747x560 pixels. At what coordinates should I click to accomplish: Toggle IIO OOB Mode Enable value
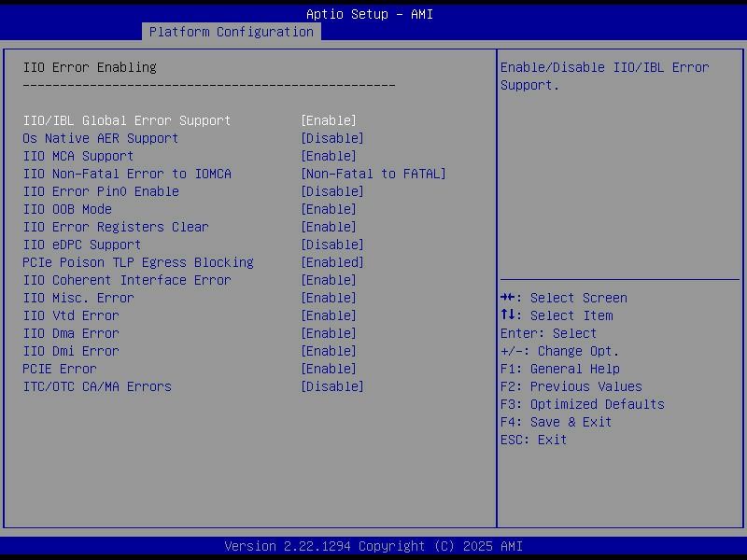pyautogui.click(x=329, y=209)
